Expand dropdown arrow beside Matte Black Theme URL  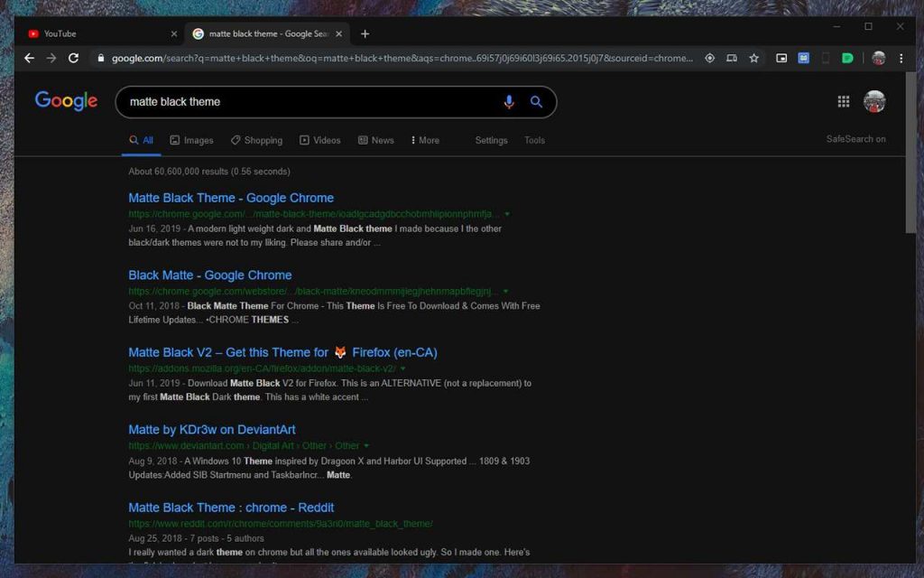507,214
